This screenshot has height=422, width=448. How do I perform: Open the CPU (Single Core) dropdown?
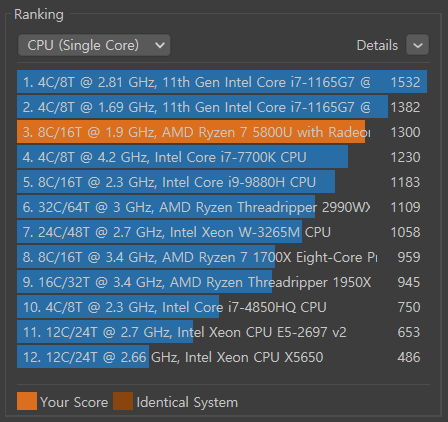[x=94, y=45]
